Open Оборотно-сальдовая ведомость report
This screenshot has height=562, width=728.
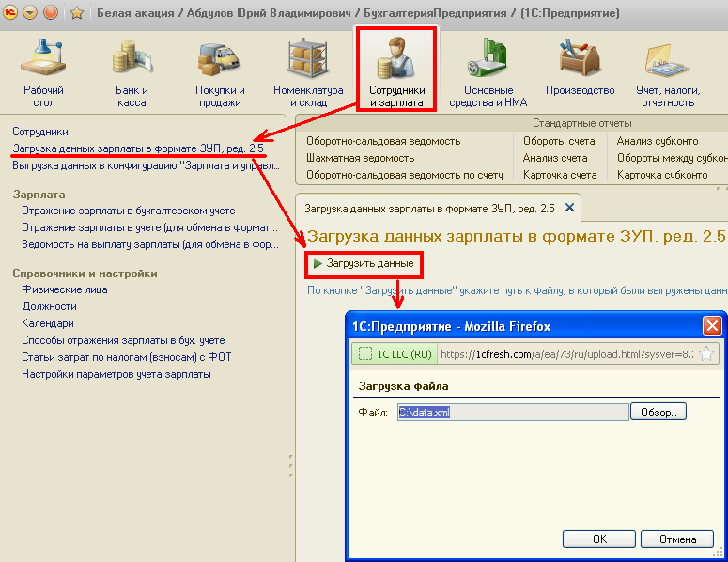pyautogui.click(x=383, y=141)
